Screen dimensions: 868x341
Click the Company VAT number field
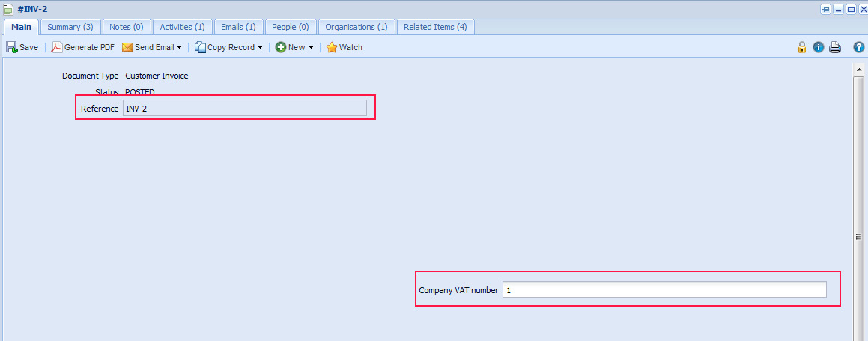point(664,289)
